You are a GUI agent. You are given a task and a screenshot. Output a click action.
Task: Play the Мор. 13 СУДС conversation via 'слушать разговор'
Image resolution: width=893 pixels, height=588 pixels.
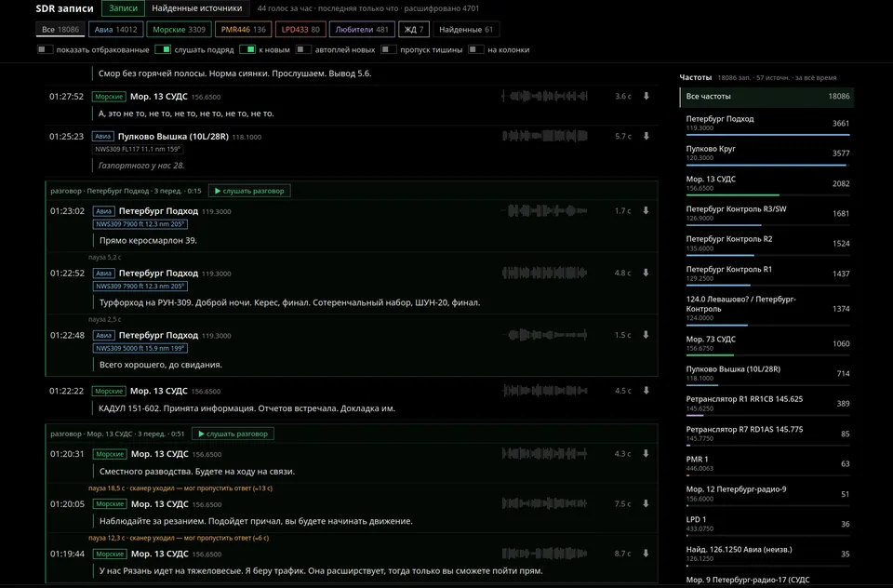pyautogui.click(x=233, y=434)
